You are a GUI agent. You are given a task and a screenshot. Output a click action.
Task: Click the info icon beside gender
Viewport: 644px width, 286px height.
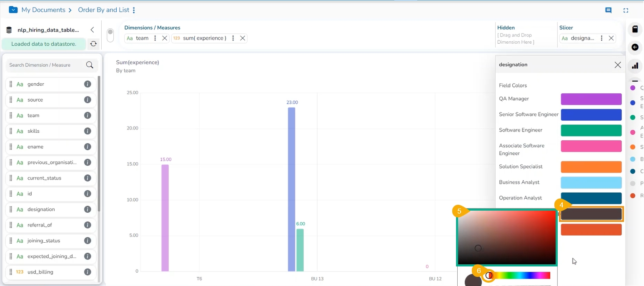coord(88,84)
